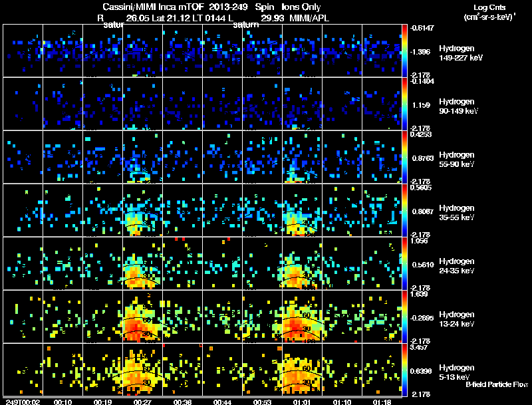The image size is (532, 405).
Task: Select the 01:01 panel in 5-13 keV row
Action: point(302,370)
